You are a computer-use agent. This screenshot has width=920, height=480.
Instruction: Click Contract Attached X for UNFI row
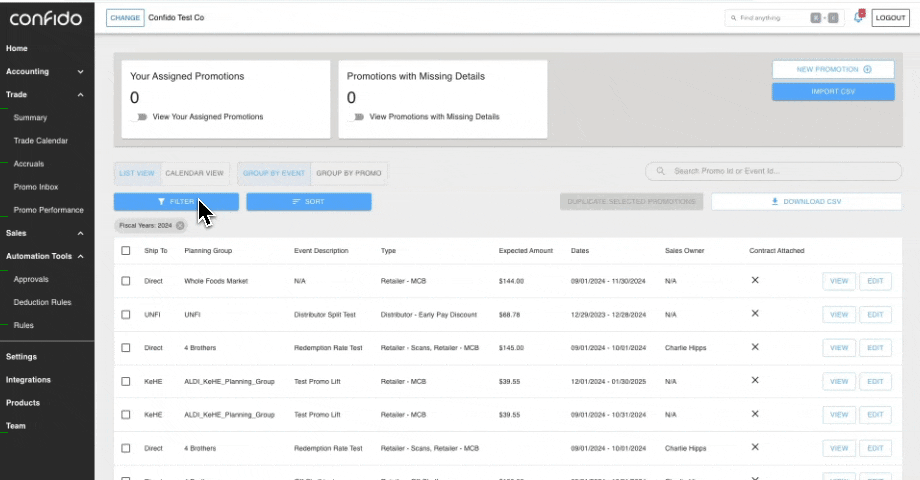[755, 314]
